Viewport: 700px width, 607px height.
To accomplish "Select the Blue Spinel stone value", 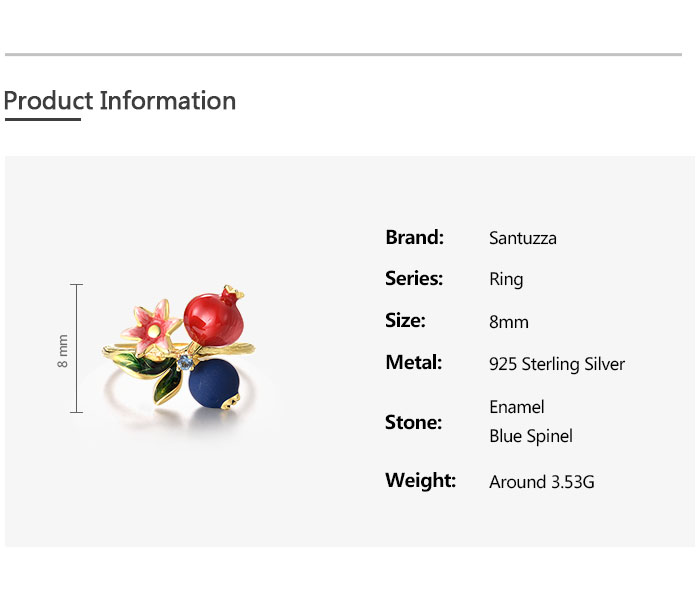I will pyautogui.click(x=531, y=436).
